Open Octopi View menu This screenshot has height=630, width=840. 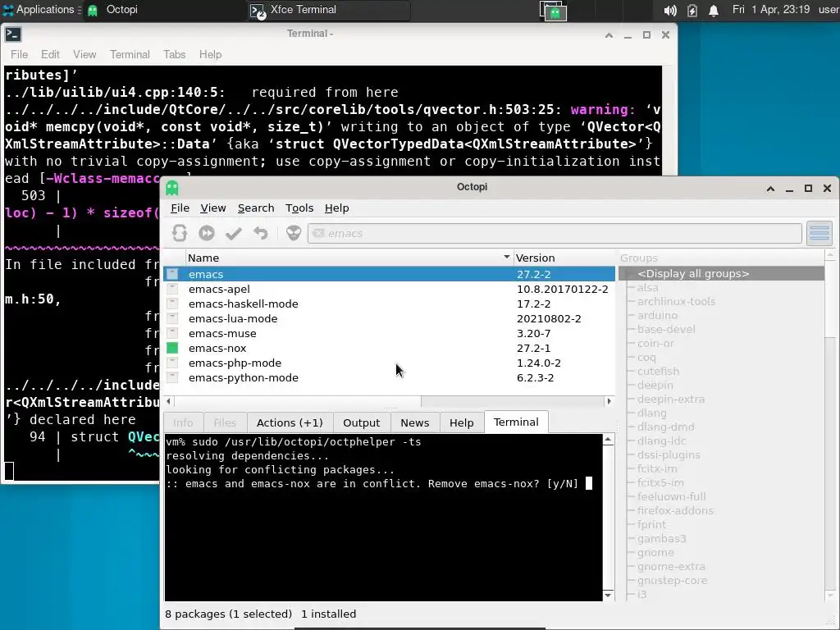coord(212,208)
